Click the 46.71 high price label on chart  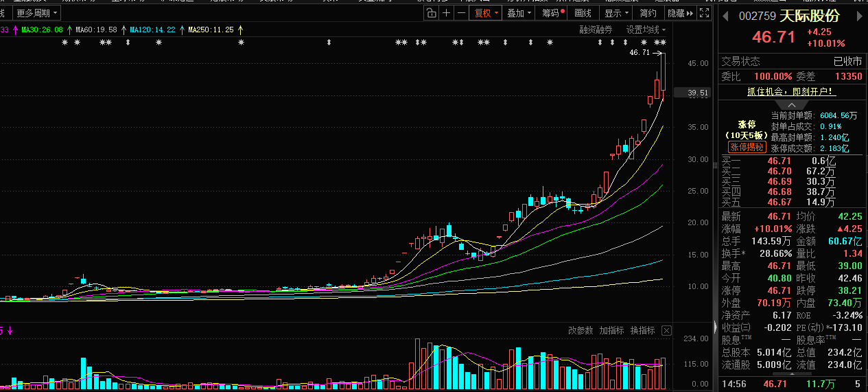pos(640,52)
